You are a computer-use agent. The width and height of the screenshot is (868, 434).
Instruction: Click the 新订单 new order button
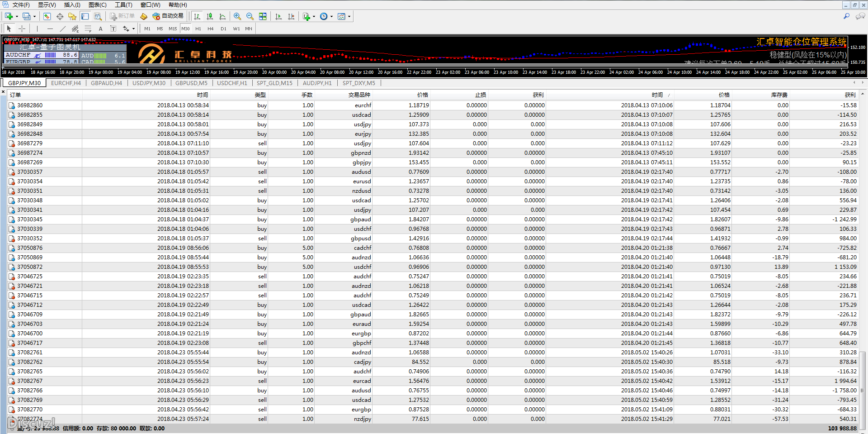click(x=122, y=16)
